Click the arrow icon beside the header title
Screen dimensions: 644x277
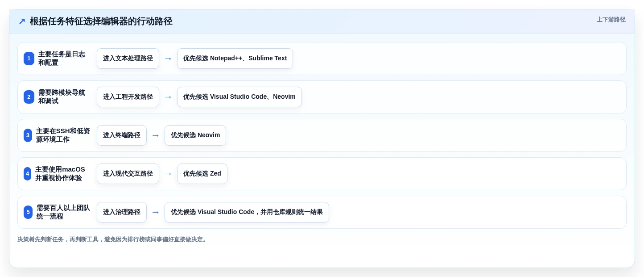tap(22, 21)
